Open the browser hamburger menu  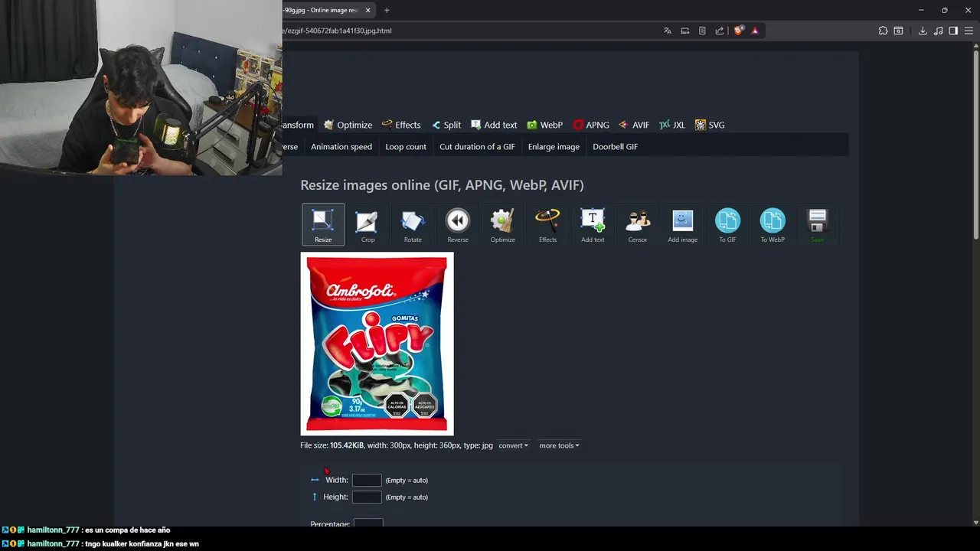(x=969, y=31)
